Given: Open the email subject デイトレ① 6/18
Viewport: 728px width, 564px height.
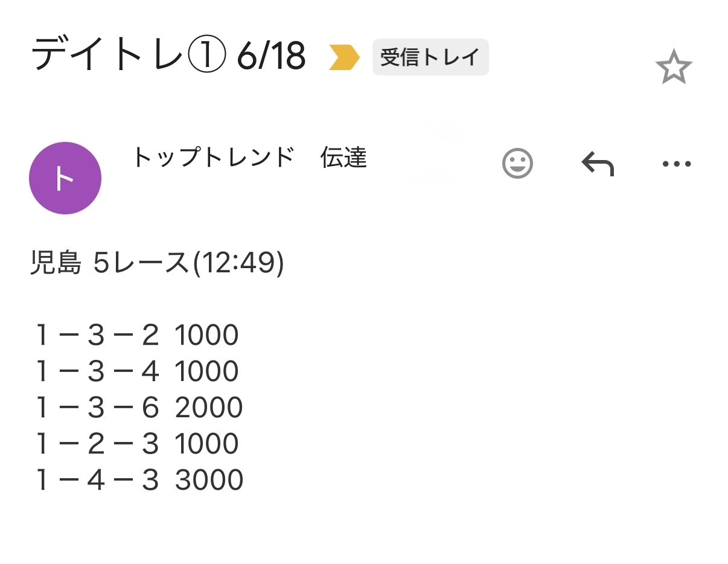Looking at the screenshot, I should [x=169, y=56].
